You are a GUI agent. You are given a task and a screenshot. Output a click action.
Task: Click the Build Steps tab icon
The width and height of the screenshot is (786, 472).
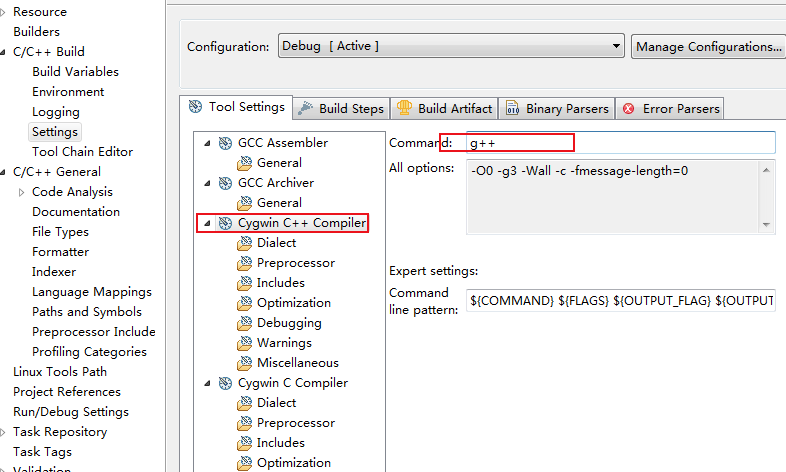click(x=305, y=108)
